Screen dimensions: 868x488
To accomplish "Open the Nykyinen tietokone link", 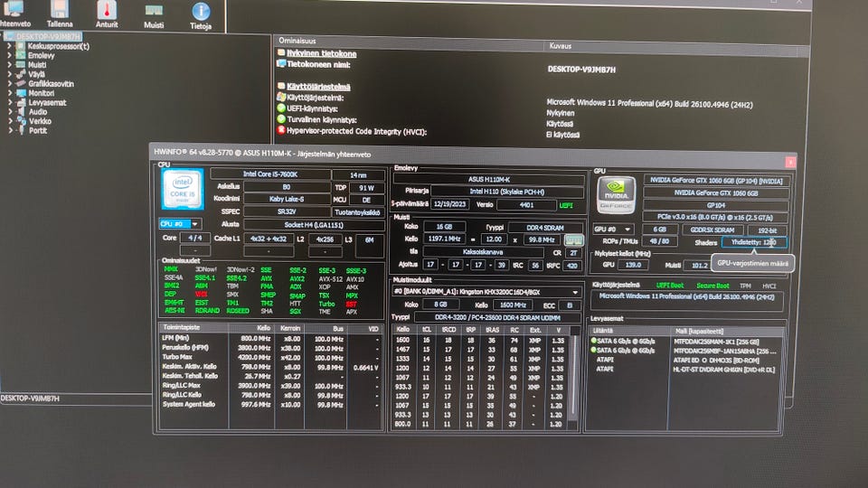I will point(321,53).
